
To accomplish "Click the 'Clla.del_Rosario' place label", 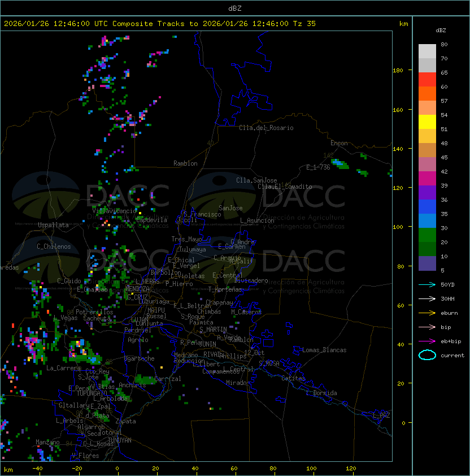I will point(266,128).
